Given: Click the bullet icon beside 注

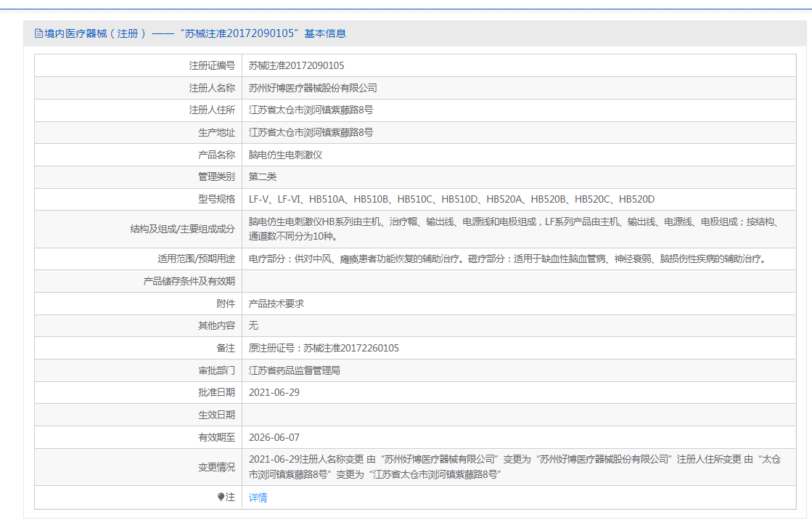Looking at the screenshot, I should [221, 497].
